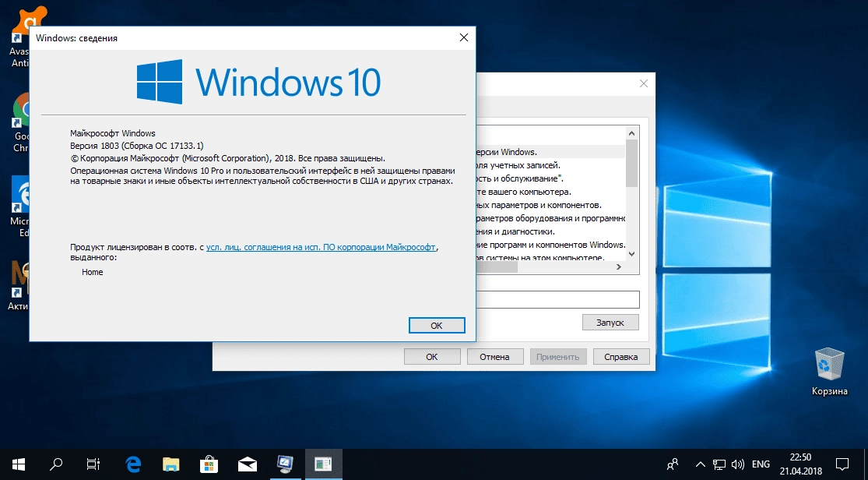Open File Explorer from the taskbar

pos(171,464)
